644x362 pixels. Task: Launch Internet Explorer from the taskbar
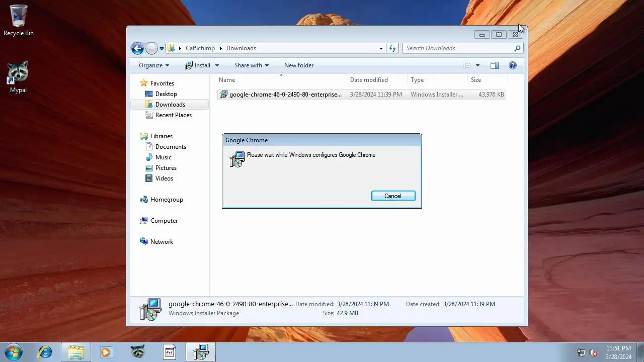[x=45, y=352]
